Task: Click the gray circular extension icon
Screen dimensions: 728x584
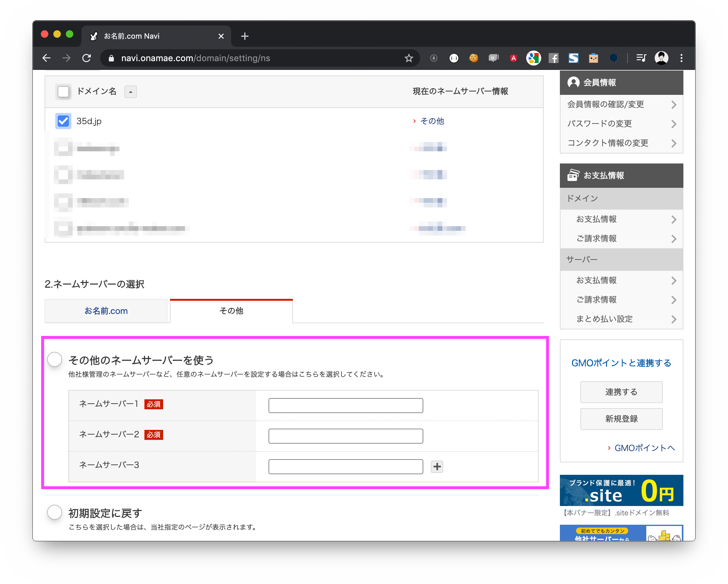Action: (x=434, y=58)
